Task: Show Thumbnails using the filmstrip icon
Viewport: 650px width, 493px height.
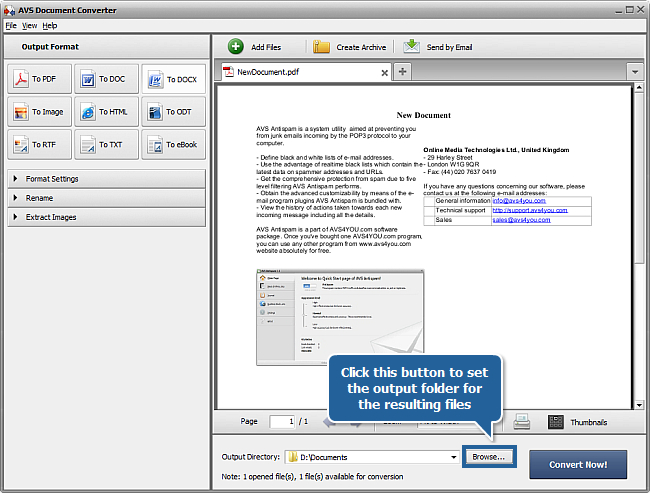Action: [x=555, y=422]
